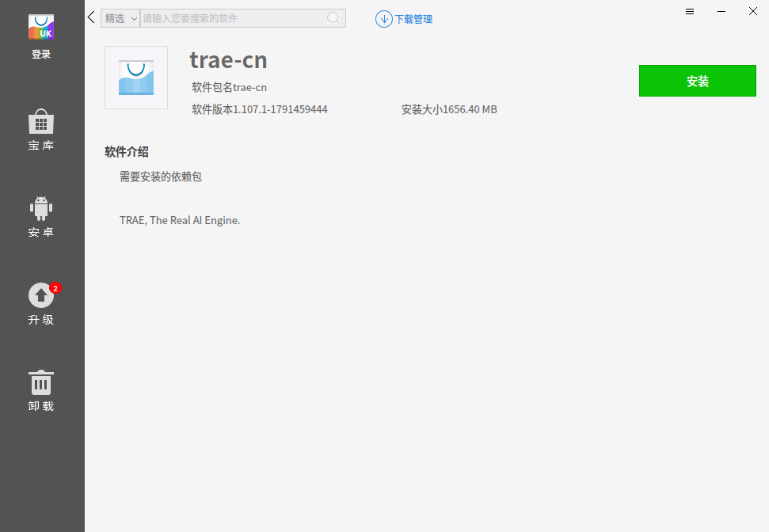The height and width of the screenshot is (532, 769).
Task: Install trae-cn with the green 安装 button
Action: [698, 81]
